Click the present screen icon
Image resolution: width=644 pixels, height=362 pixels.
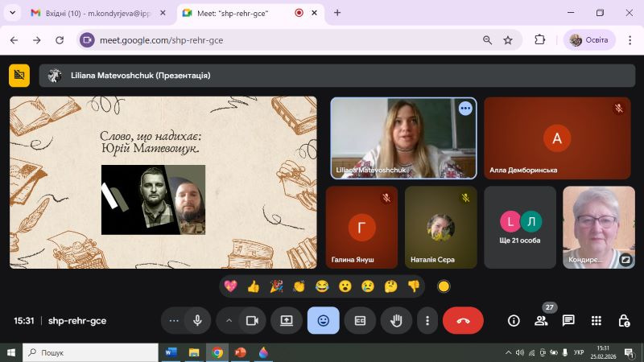tap(287, 320)
